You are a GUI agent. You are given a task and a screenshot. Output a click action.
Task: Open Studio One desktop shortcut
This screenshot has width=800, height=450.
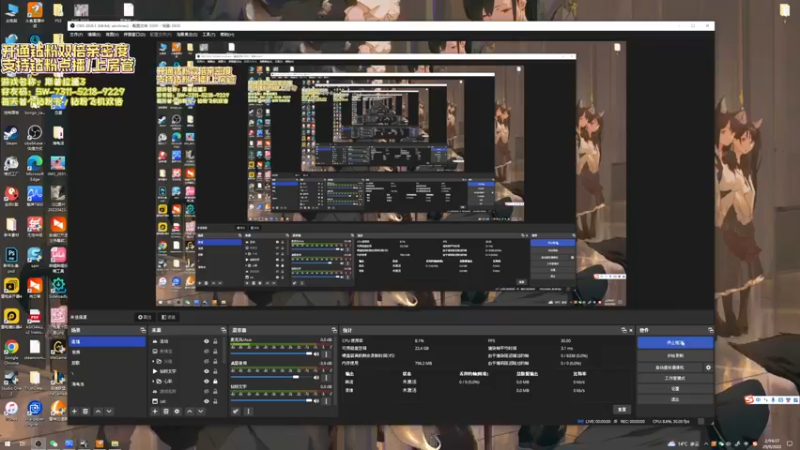[x=11, y=382]
